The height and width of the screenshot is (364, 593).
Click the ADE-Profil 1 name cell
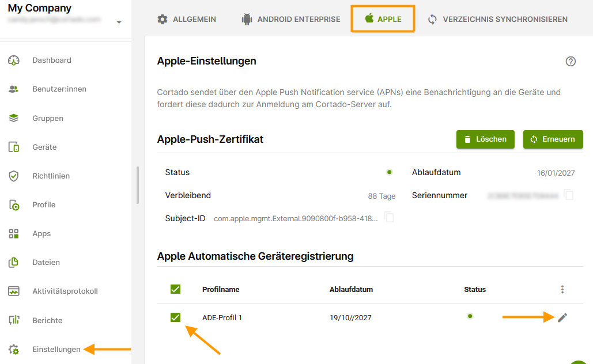(x=222, y=318)
